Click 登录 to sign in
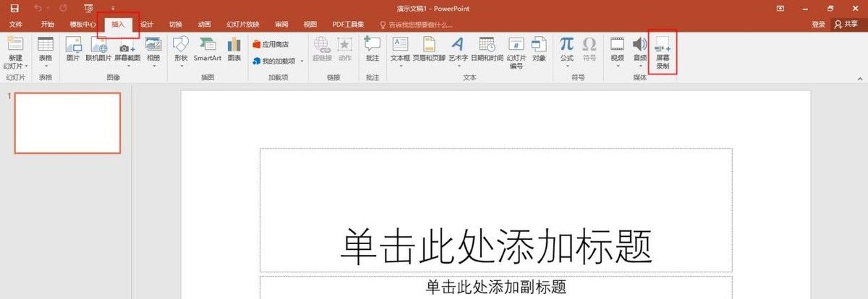Viewport: 868px width, 299px height. click(818, 25)
